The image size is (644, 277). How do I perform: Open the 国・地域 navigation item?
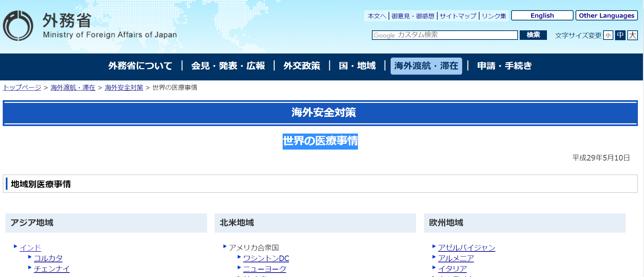click(357, 66)
